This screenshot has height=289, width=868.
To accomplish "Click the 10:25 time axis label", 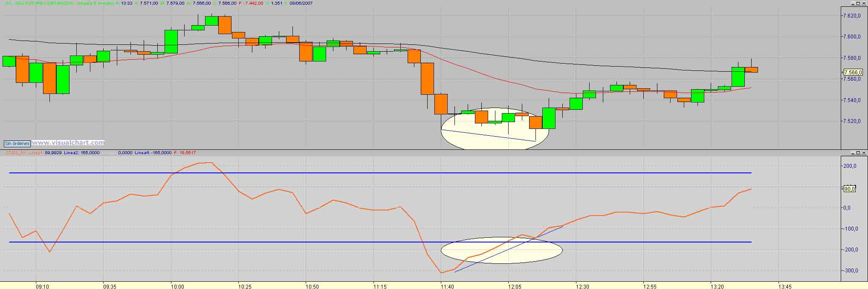I will pyautogui.click(x=245, y=286).
